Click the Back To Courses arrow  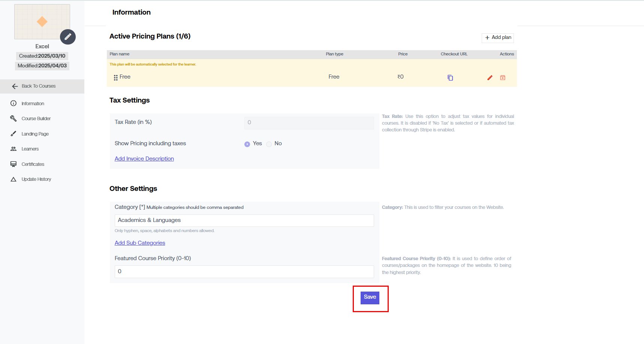(15, 86)
